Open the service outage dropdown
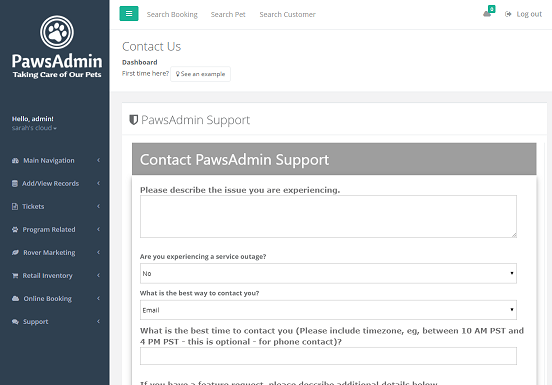This screenshot has height=385, width=552. [x=328, y=273]
